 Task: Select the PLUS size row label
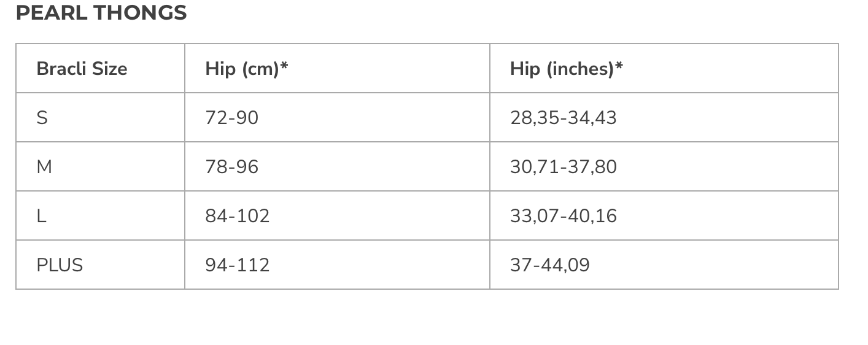click(x=60, y=265)
